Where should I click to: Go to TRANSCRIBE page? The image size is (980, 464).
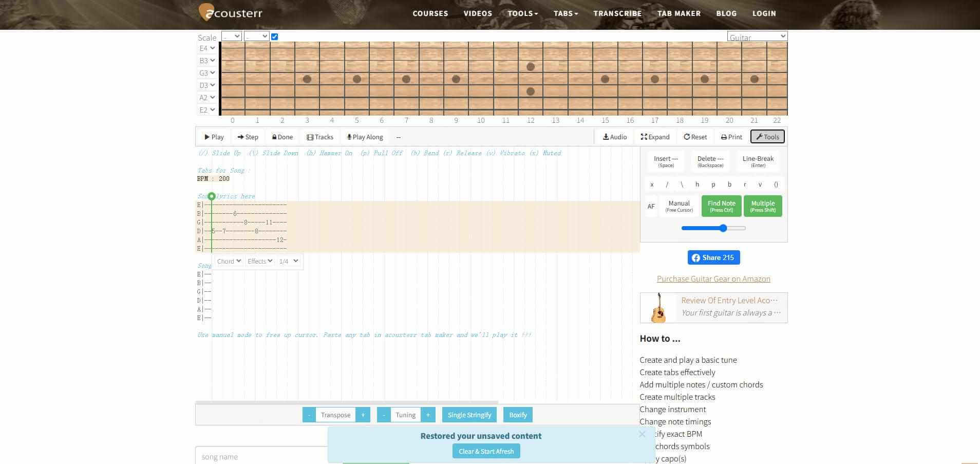(617, 13)
